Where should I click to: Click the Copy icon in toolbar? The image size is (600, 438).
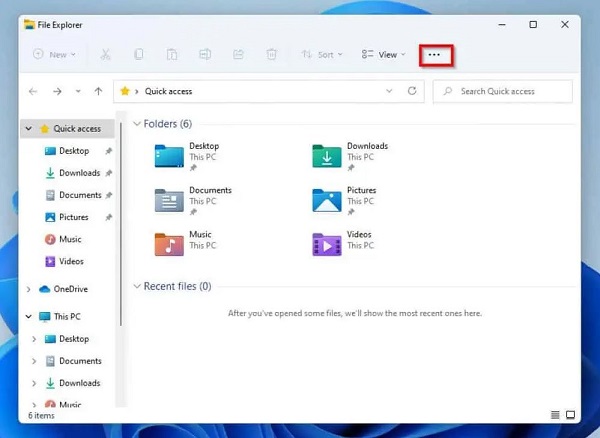coord(139,54)
